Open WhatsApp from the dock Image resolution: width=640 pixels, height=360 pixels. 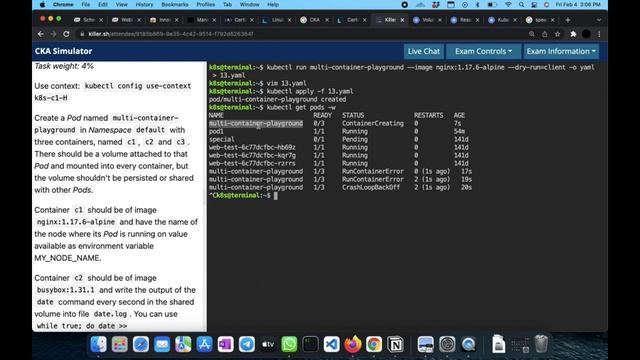289,344
